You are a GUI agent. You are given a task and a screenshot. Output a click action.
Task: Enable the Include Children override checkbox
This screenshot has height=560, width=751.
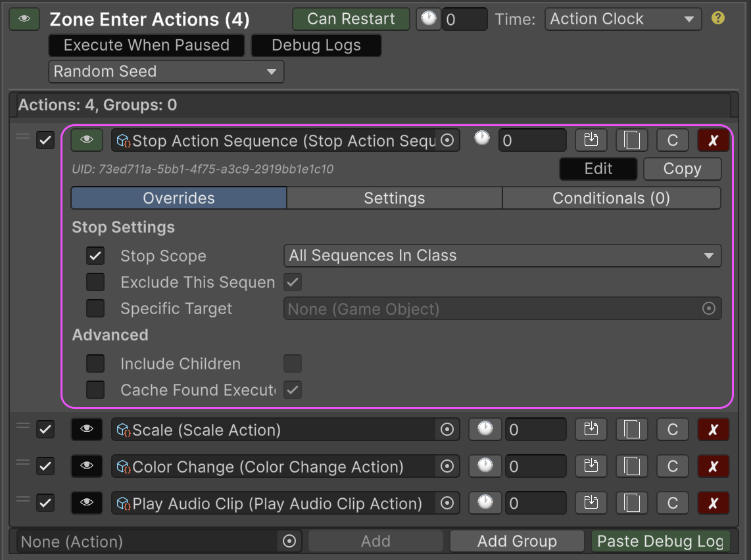pos(96,363)
